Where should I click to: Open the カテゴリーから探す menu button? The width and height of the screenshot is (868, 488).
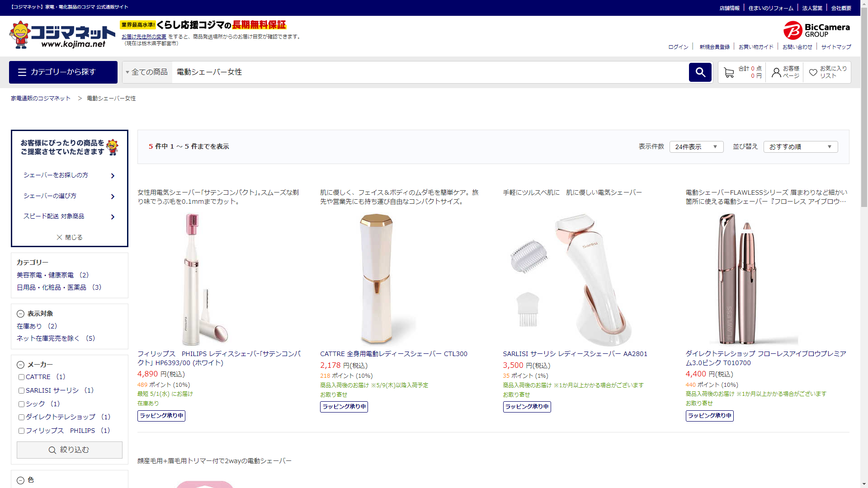click(x=63, y=72)
